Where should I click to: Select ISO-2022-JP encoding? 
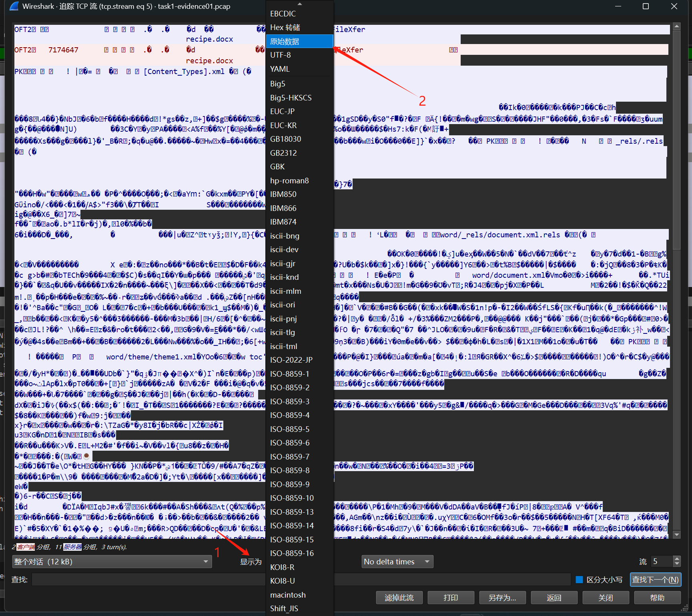(300, 360)
